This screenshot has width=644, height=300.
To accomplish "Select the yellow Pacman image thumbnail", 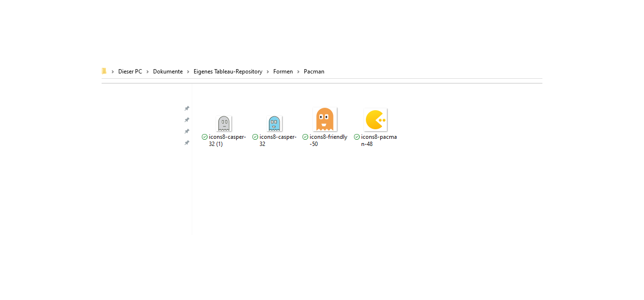I will point(375,120).
